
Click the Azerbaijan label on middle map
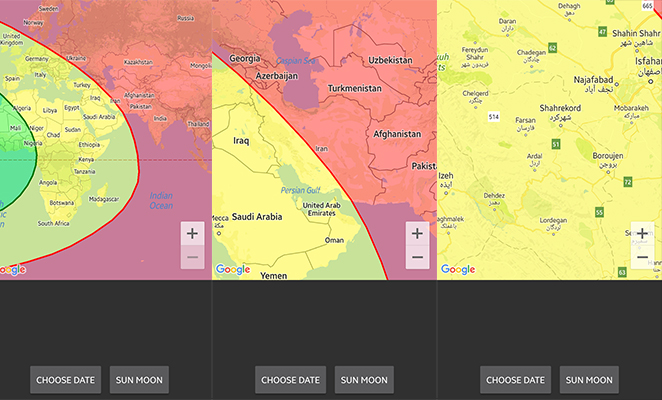pos(277,76)
